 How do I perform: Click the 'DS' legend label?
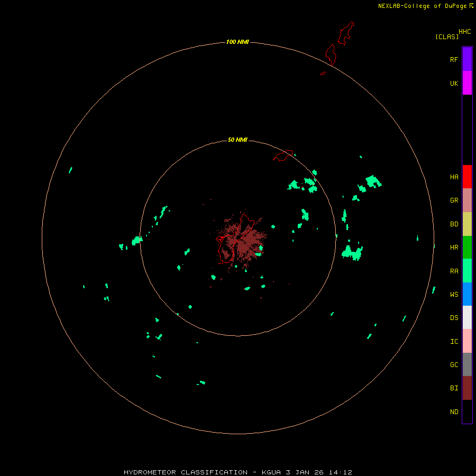click(x=454, y=317)
